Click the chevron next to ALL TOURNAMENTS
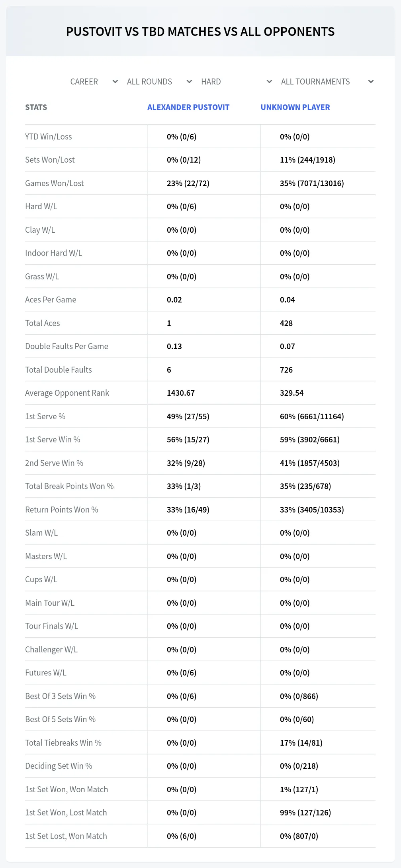Viewport: 401px width, 868px height. (x=371, y=82)
